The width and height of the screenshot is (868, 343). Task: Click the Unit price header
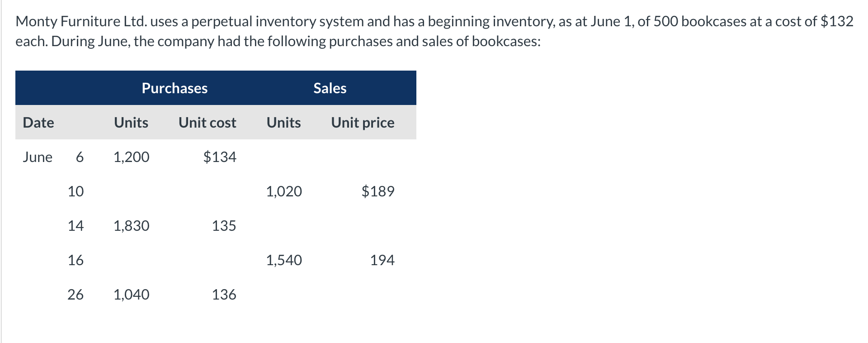click(x=363, y=122)
